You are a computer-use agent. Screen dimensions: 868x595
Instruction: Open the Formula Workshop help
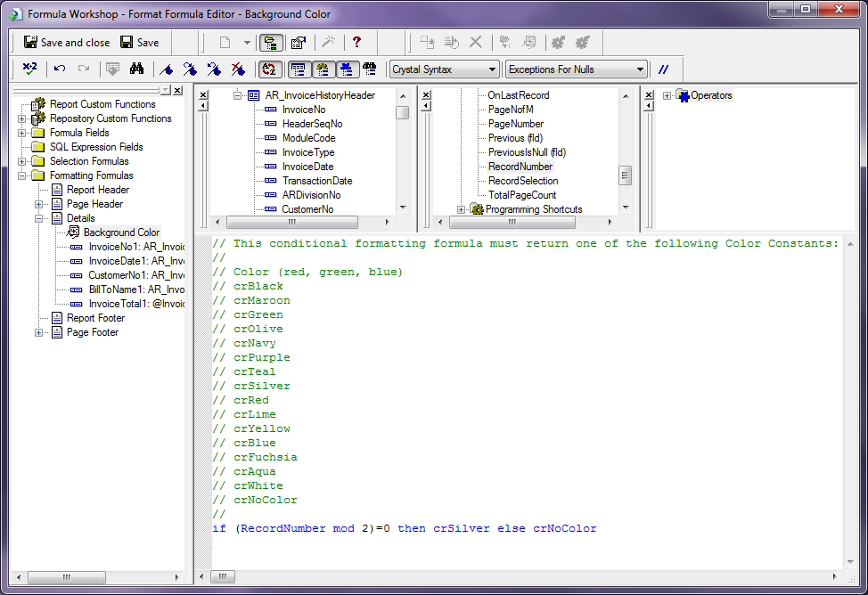pyautogui.click(x=356, y=42)
